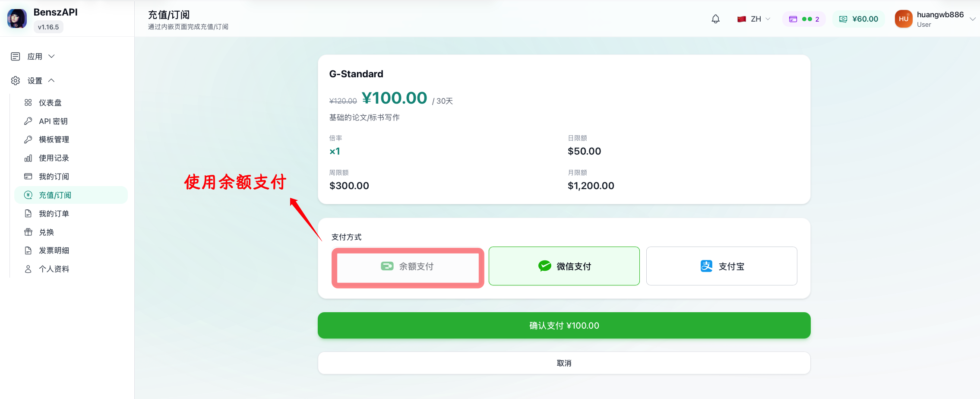Open huangwb886 account menu chevron
Viewport: 980px width, 399px height.
tap(972, 19)
